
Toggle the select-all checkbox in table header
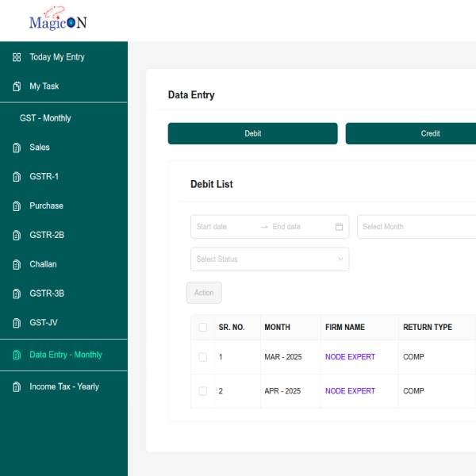(x=202, y=328)
